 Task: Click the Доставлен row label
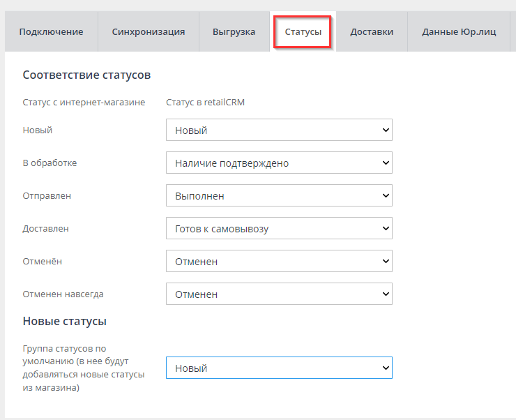tap(45, 228)
